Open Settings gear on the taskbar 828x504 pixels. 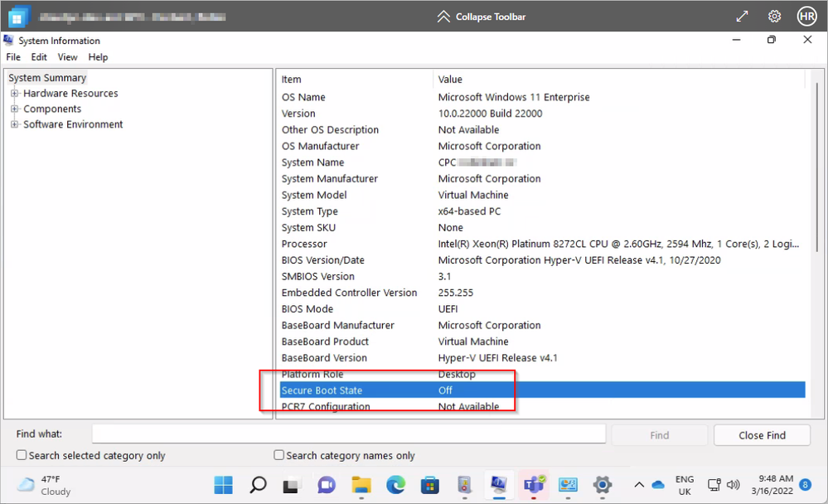[602, 484]
